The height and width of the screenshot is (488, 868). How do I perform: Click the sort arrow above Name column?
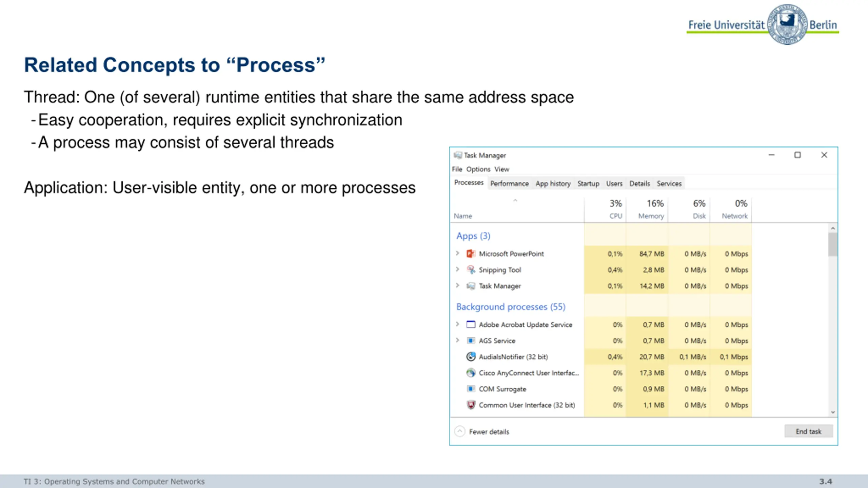click(x=515, y=200)
